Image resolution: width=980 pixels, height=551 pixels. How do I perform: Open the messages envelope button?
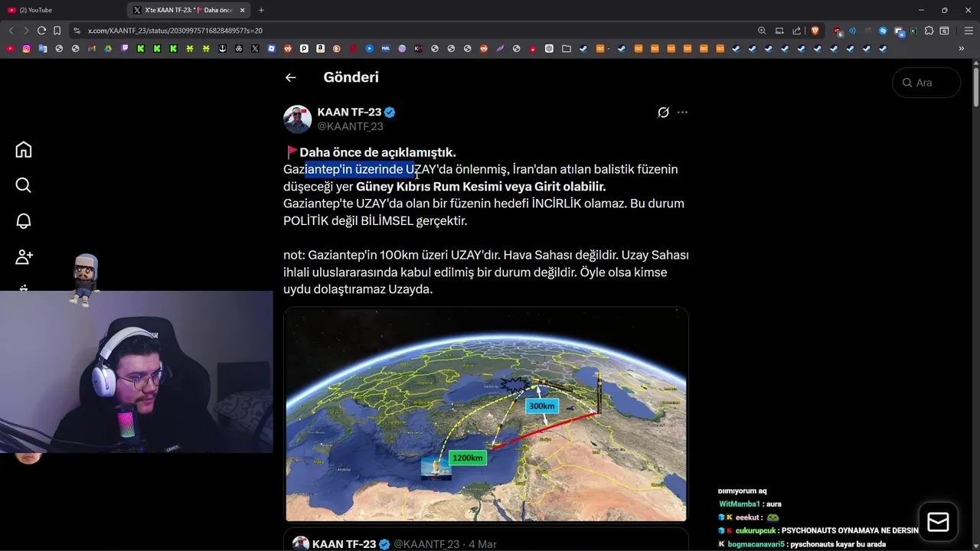938,522
